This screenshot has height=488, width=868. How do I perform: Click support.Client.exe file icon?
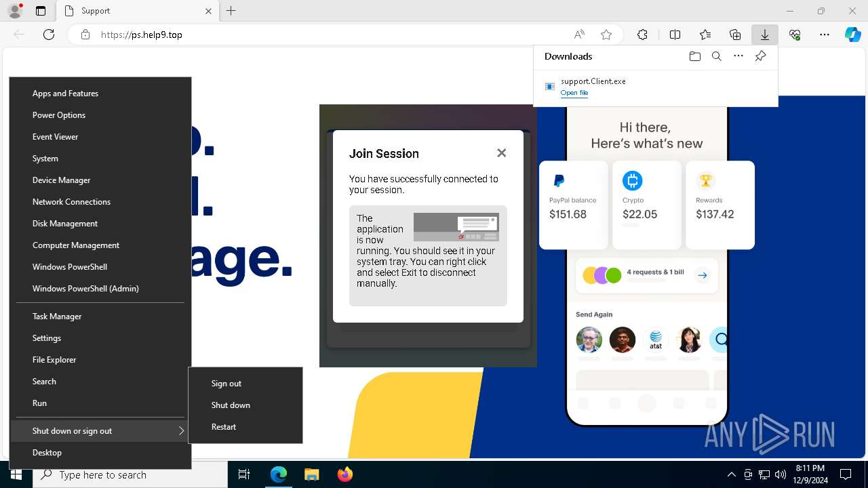tap(550, 87)
